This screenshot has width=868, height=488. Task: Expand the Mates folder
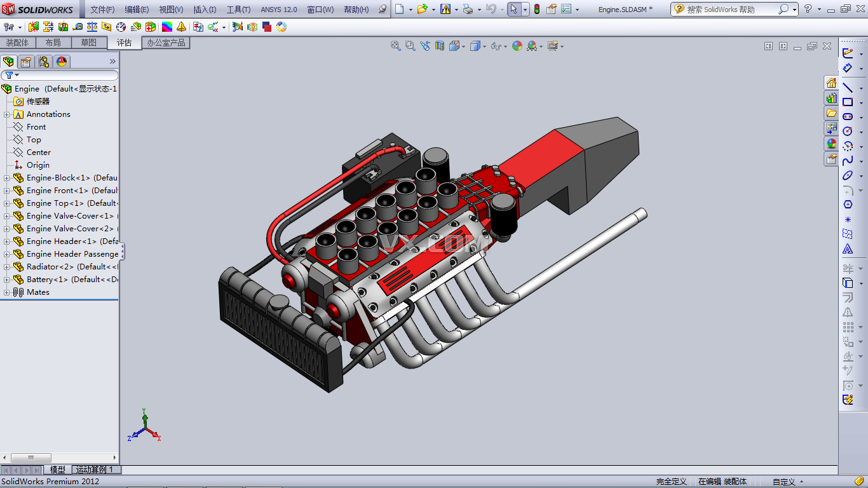pyautogui.click(x=6, y=292)
